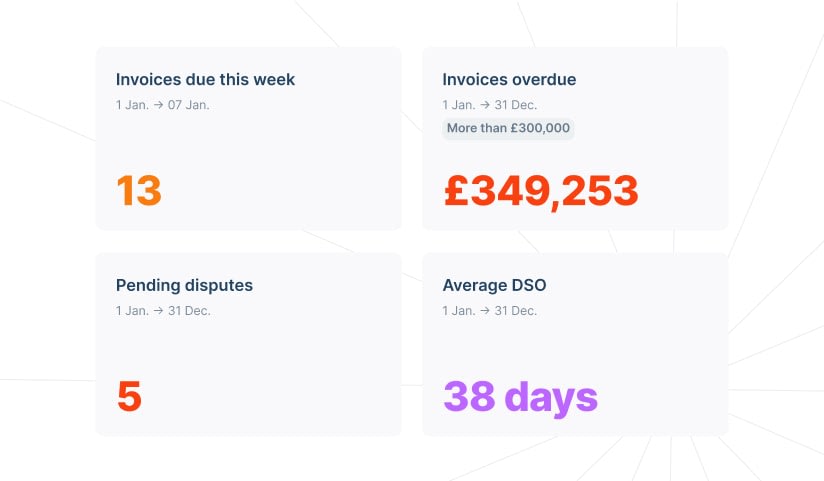Select Invoices overdue 1 Jan. to 31 Dec. range

[x=490, y=105]
